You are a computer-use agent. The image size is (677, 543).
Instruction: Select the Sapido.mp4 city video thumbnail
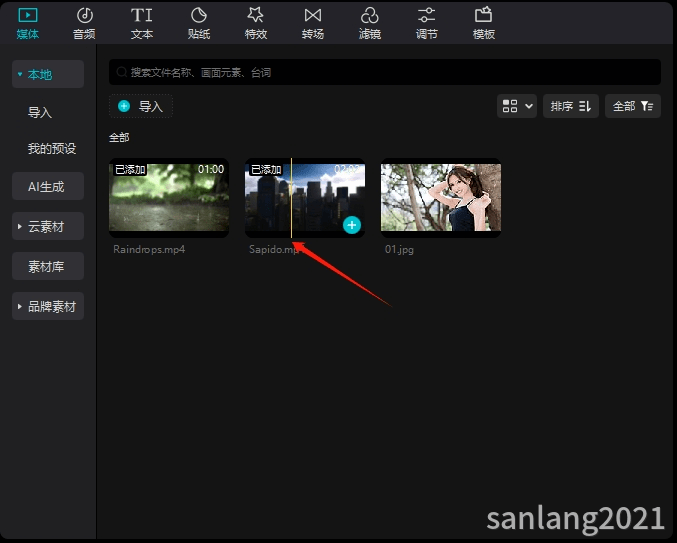tap(305, 198)
